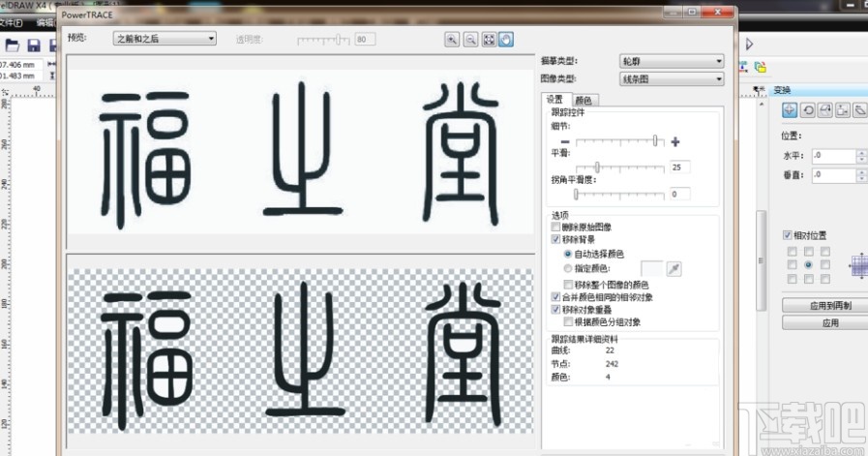This screenshot has width=868, height=456.
Task: Uncheck the 移除背景 option
Action: (x=555, y=239)
